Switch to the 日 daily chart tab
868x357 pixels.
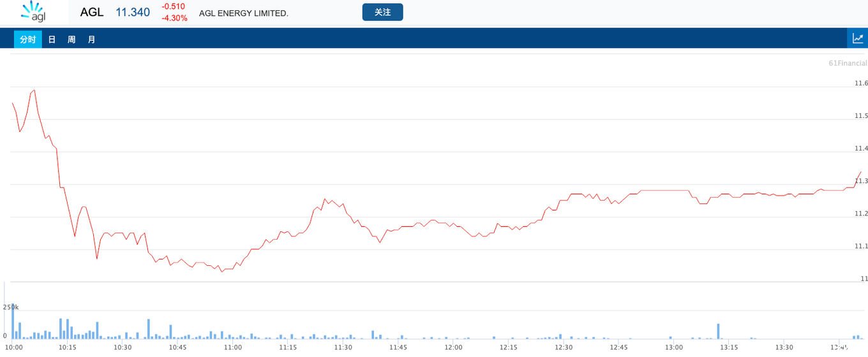(52, 40)
